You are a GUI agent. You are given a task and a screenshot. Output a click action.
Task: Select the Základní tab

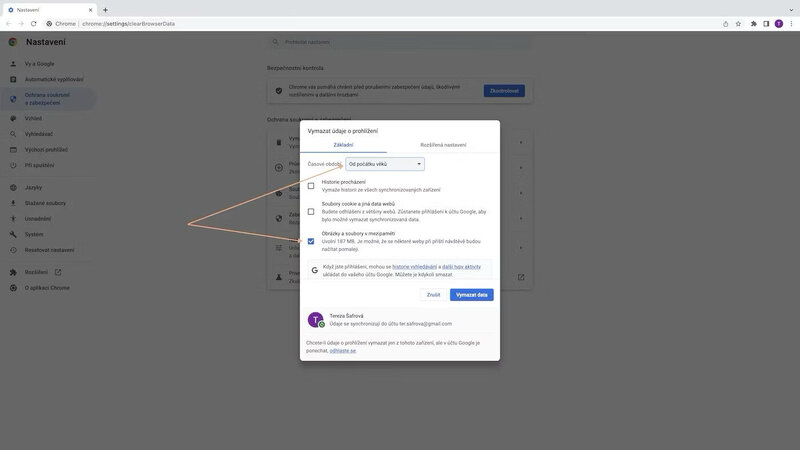click(x=343, y=145)
